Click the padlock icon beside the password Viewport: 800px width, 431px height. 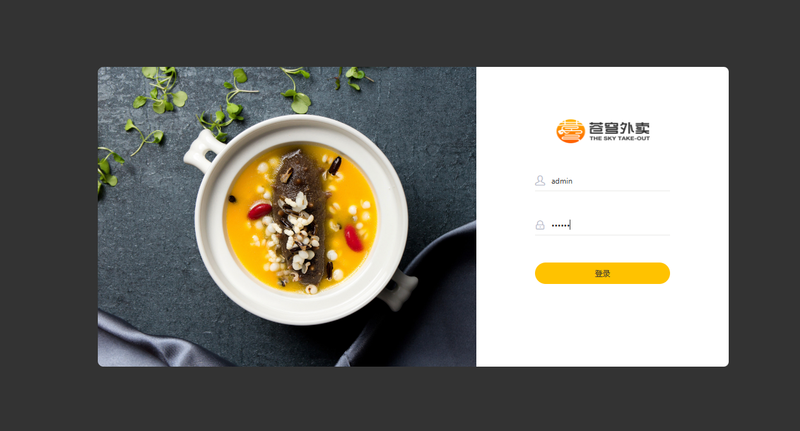[540, 225]
